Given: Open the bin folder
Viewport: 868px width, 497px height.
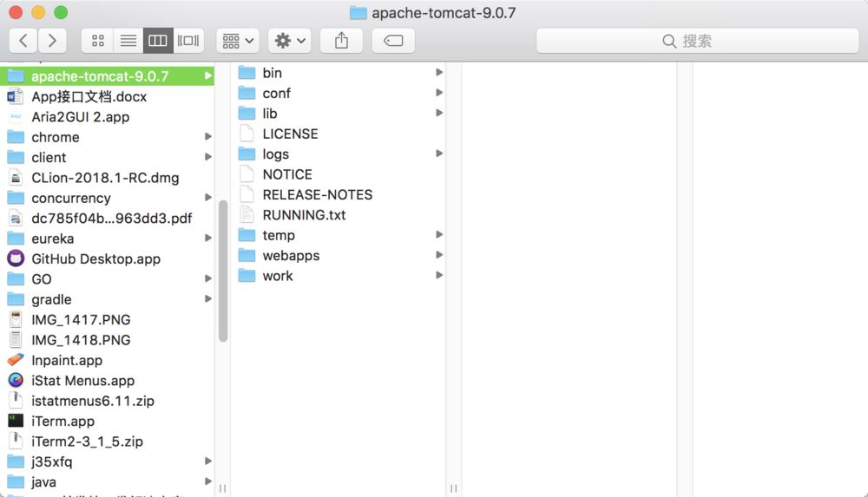Looking at the screenshot, I should (x=338, y=73).
